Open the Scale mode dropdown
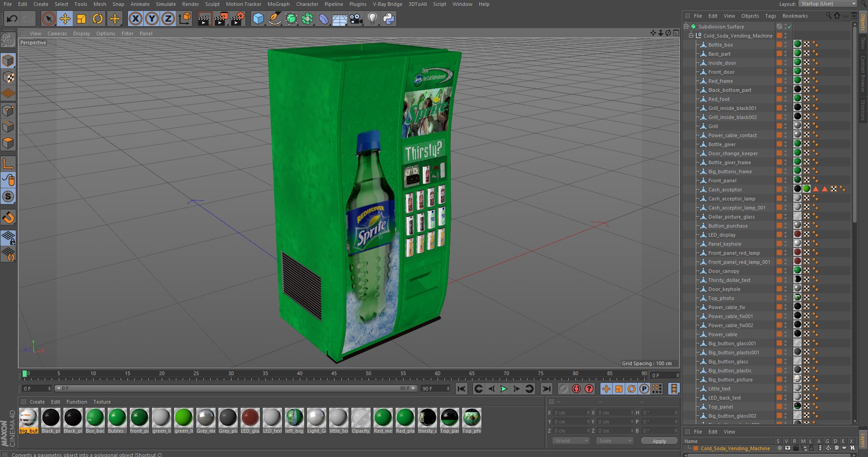Screen dimensions: 868x457 tap(615, 441)
